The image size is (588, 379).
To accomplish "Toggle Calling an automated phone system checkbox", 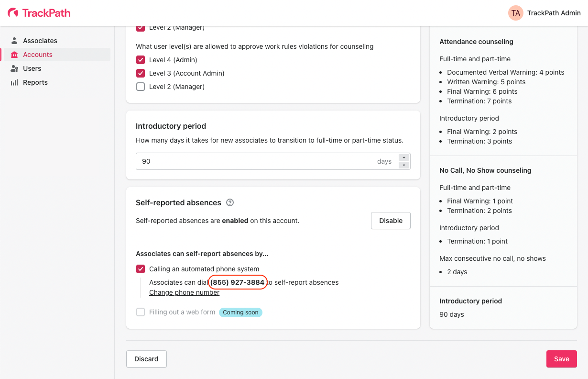I will click(141, 269).
